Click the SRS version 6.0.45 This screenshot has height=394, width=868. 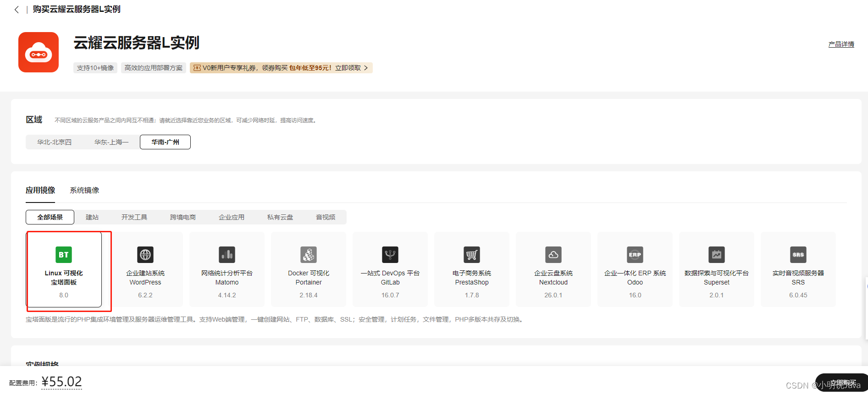click(x=798, y=295)
